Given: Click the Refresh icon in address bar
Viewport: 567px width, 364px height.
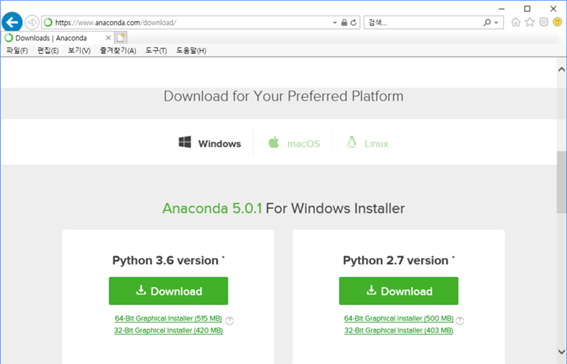Looking at the screenshot, I should click(353, 22).
